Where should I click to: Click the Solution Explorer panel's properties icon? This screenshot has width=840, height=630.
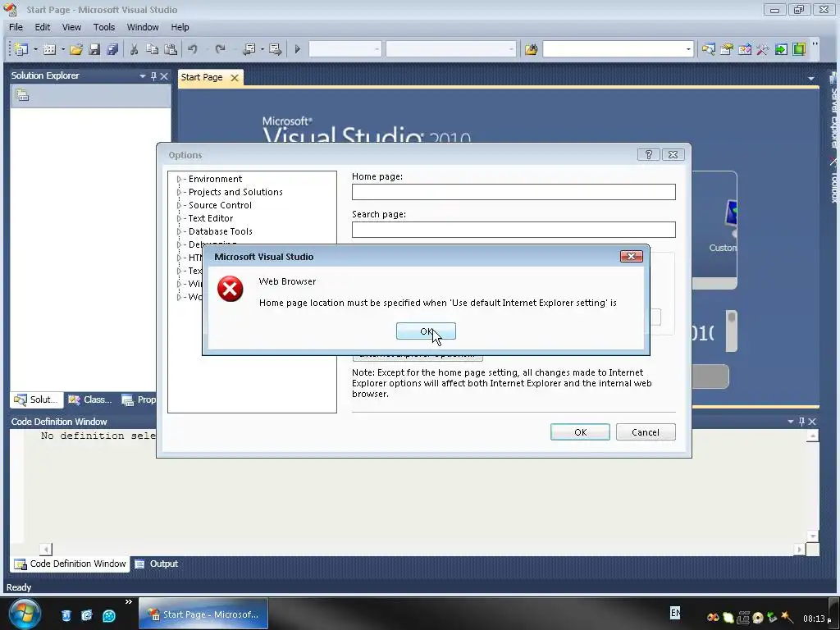[22, 95]
